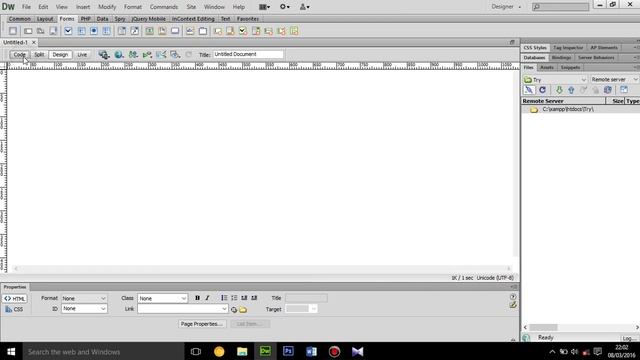
Task: Click Put files blue up arrow
Action: click(x=571, y=90)
